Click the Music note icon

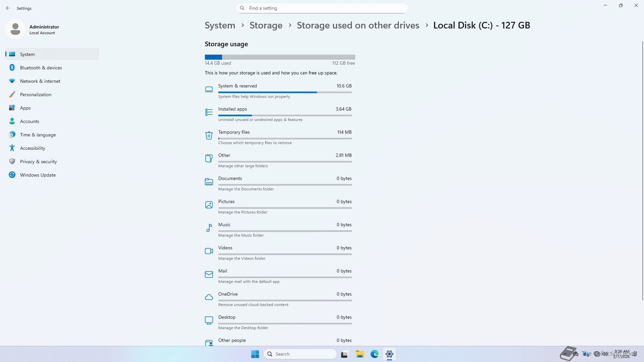[x=209, y=228]
